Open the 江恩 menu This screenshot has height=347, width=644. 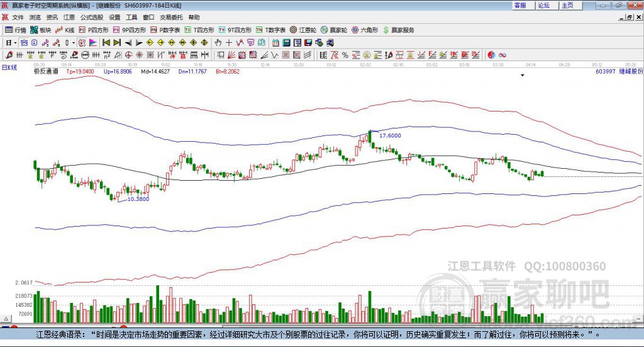pos(69,17)
